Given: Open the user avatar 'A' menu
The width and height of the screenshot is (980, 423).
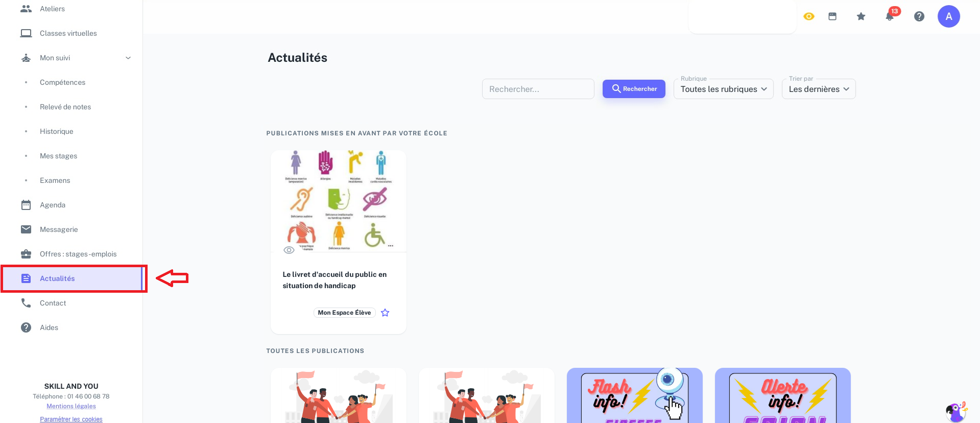Looking at the screenshot, I should (949, 16).
